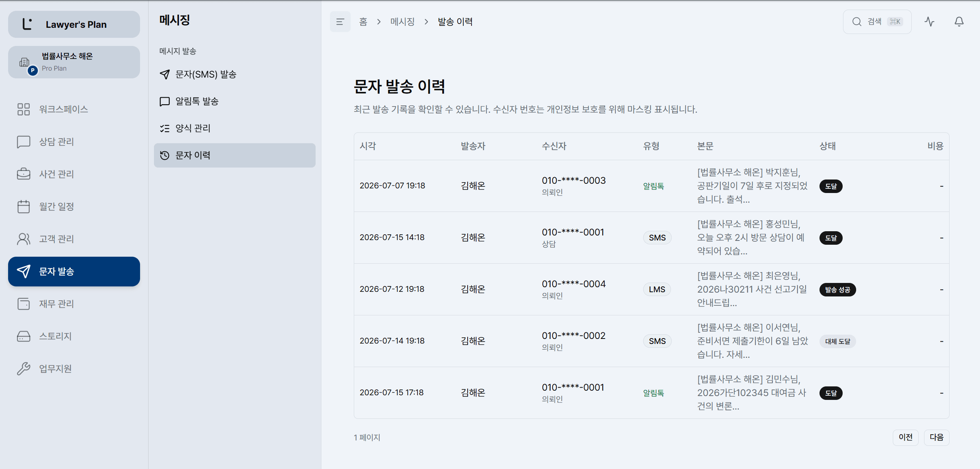Click the 알림톡 발송 message icon
The height and width of the screenshot is (469, 980).
(165, 102)
